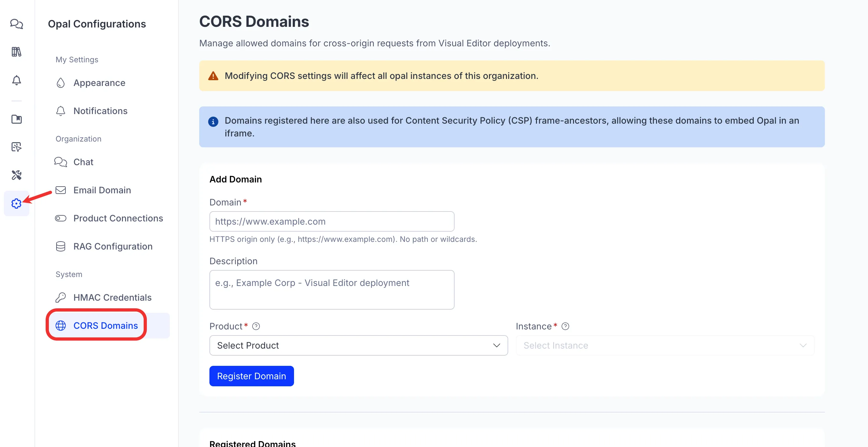The width and height of the screenshot is (868, 447).
Task: Click the Organization section label
Action: tap(79, 139)
